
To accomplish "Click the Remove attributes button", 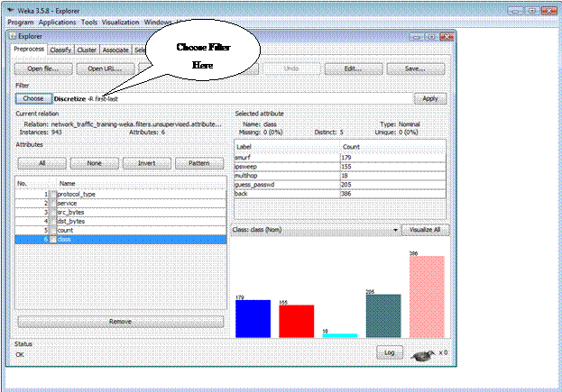I will coord(121,322).
